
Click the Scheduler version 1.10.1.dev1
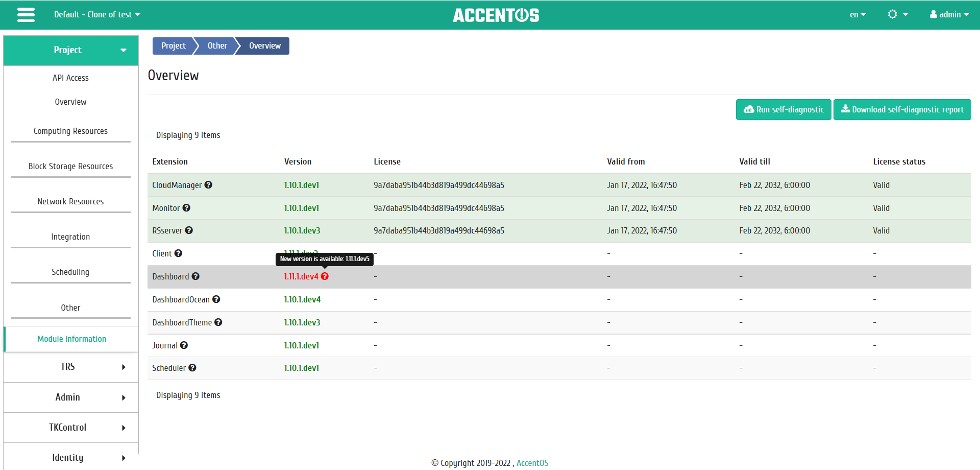302,368
